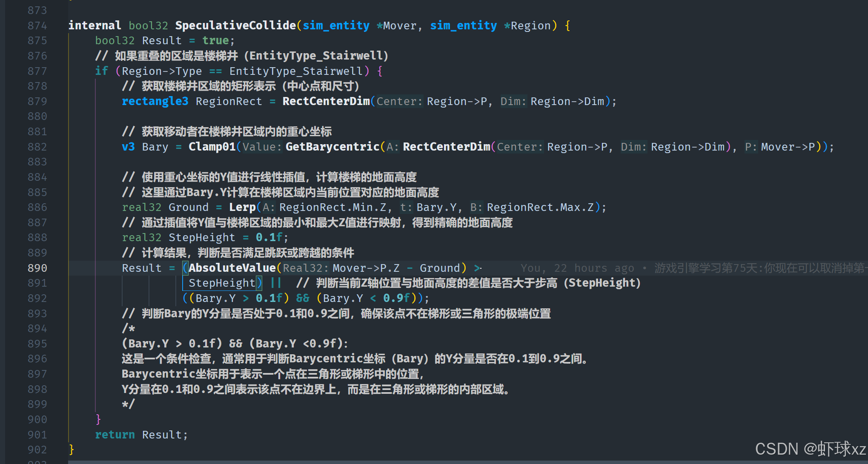Viewport: 868px width, 464px height.
Task: Click the first sim_entity type on line 874
Action: tap(336, 26)
